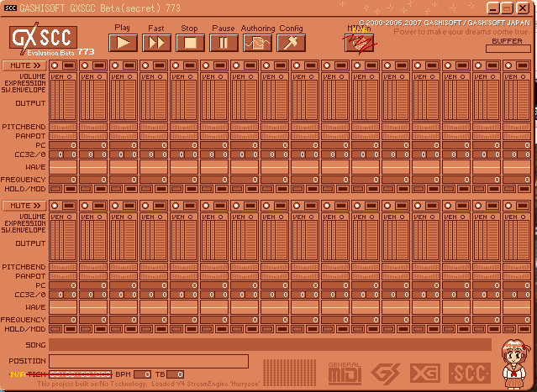
Task: Click the upper channel 2 WAVE display
Action: pyautogui.click(x=93, y=166)
